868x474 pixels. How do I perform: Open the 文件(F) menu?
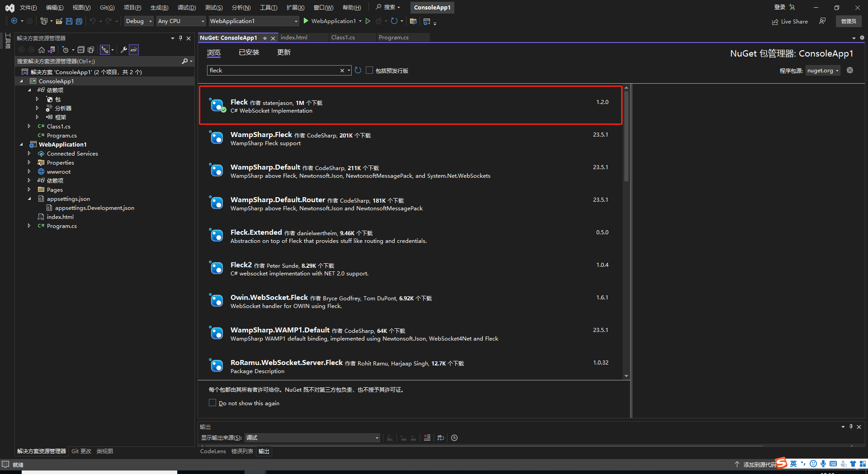28,7
